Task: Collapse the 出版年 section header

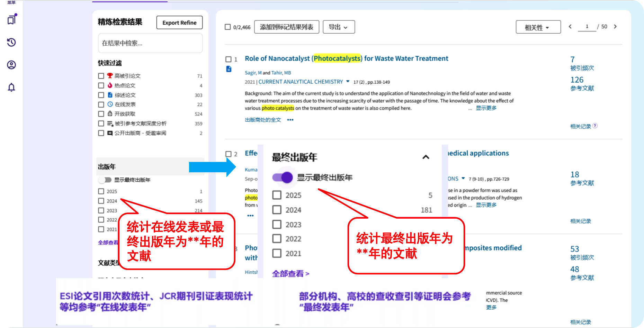Action: (150, 167)
